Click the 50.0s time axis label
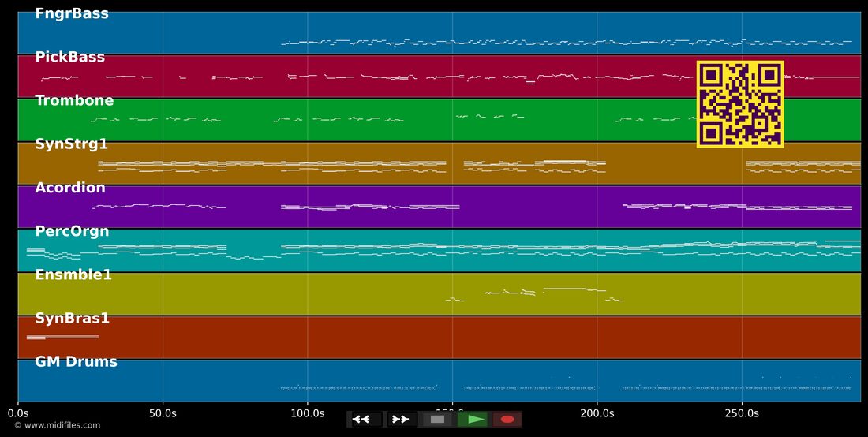 [163, 413]
